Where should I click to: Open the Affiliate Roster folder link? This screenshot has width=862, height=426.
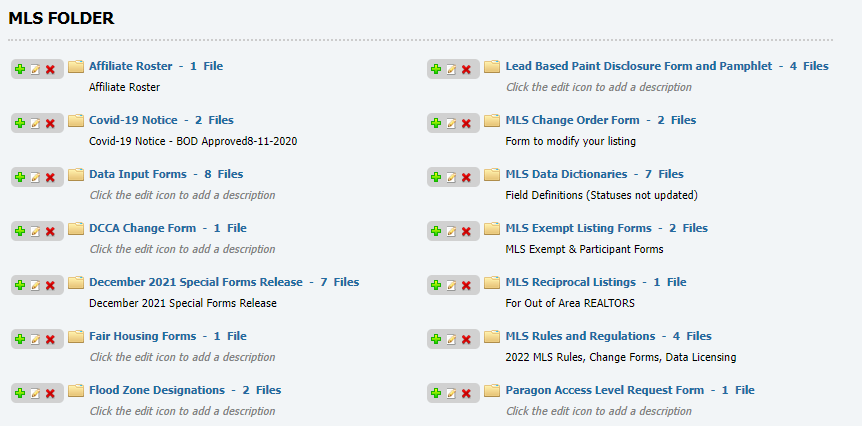click(156, 67)
